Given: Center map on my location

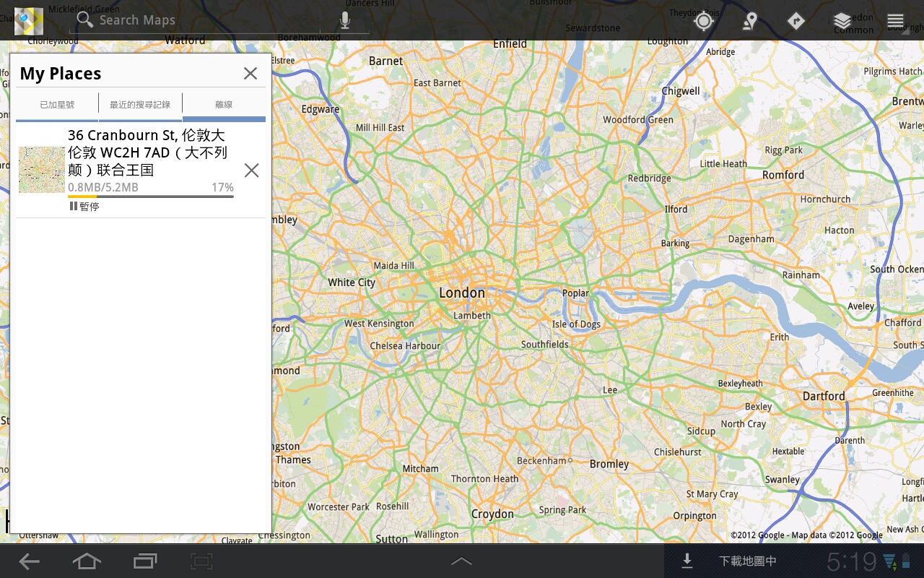Looking at the screenshot, I should pos(703,21).
